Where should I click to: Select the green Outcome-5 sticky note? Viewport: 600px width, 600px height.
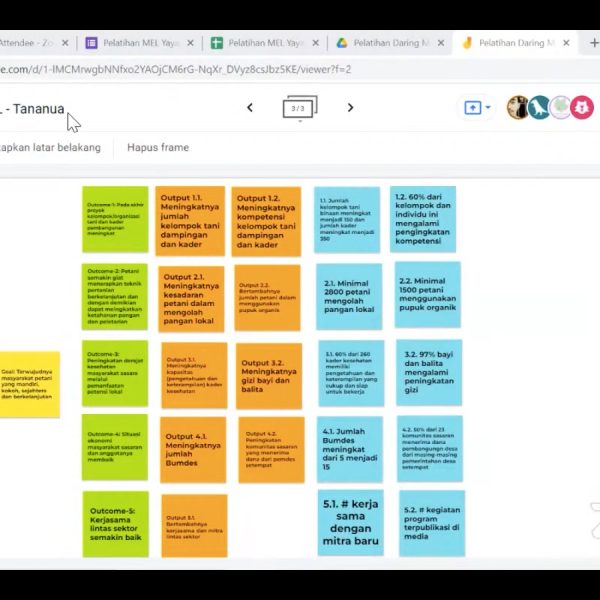(115, 523)
